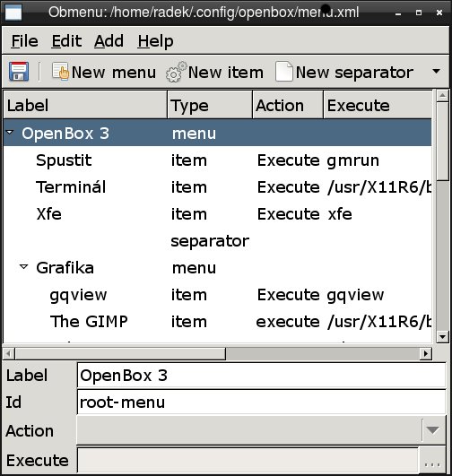Click the horizontal scrollbar thumb
The height and width of the screenshot is (476, 452).
[x=120, y=353]
